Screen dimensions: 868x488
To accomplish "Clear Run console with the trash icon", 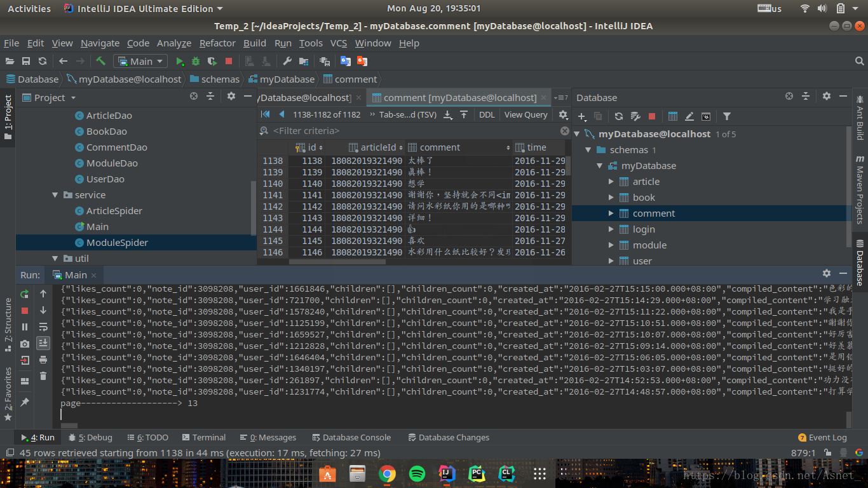I will [x=43, y=376].
